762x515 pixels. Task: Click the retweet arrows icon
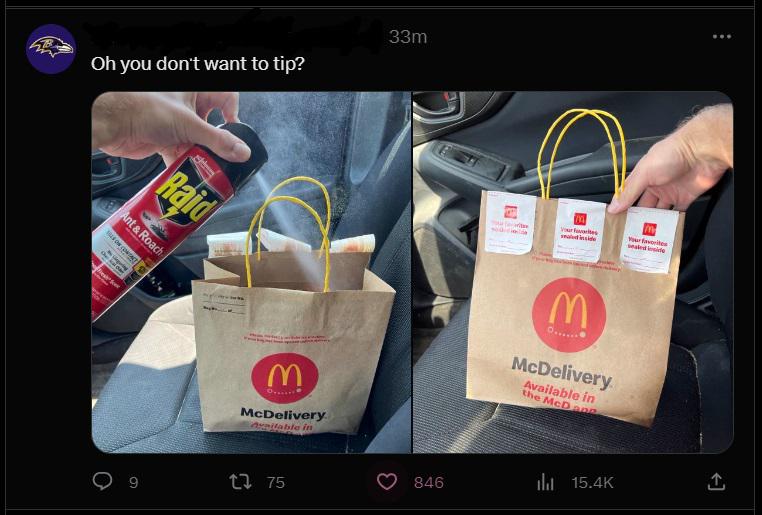point(240,482)
